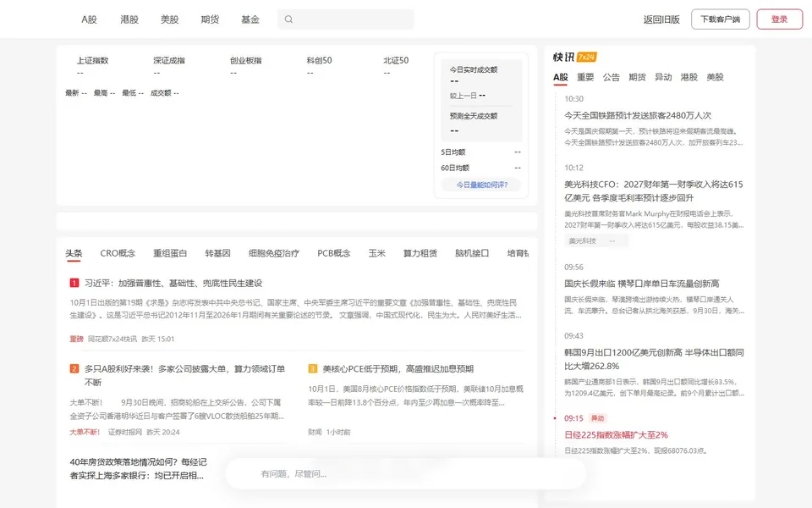Click 返回旧版 link
Image resolution: width=812 pixels, height=508 pixels.
tap(661, 19)
